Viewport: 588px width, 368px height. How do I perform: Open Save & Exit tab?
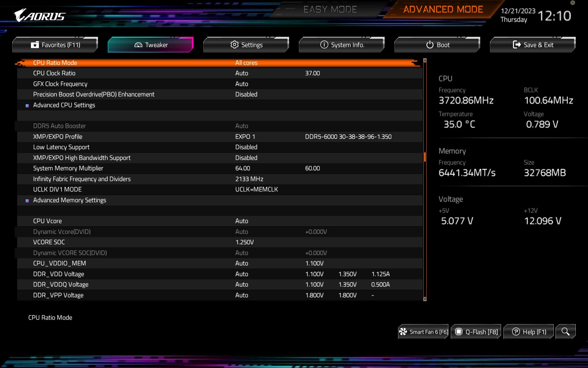pyautogui.click(x=533, y=45)
